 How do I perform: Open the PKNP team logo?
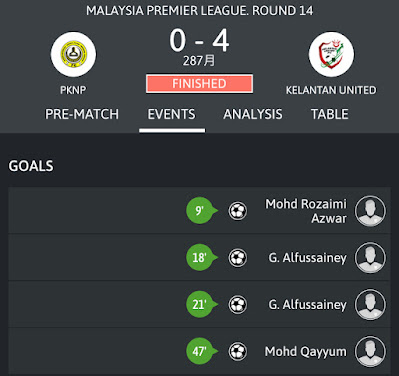tap(73, 54)
